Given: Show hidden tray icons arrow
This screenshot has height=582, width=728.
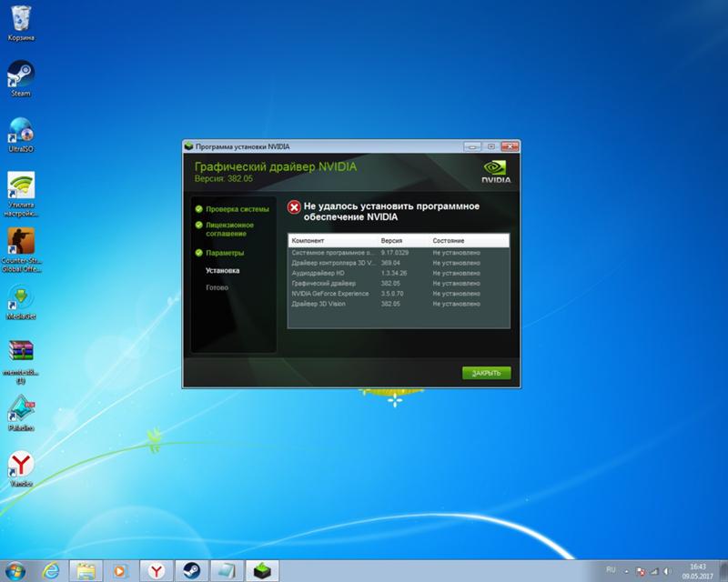Looking at the screenshot, I should [x=626, y=571].
